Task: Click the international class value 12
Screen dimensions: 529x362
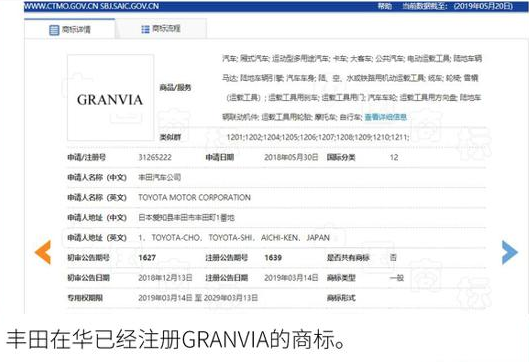Action: pos(394,157)
